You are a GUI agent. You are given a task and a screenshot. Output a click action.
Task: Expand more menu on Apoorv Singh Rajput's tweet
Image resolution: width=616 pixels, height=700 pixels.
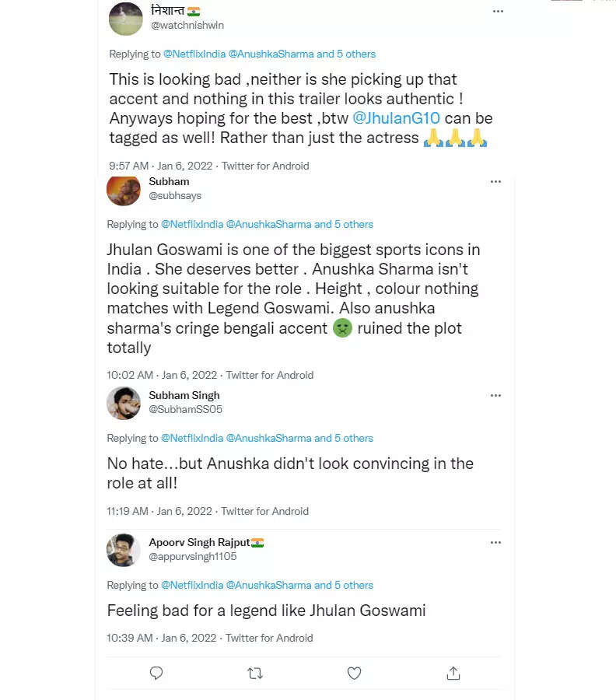[495, 542]
